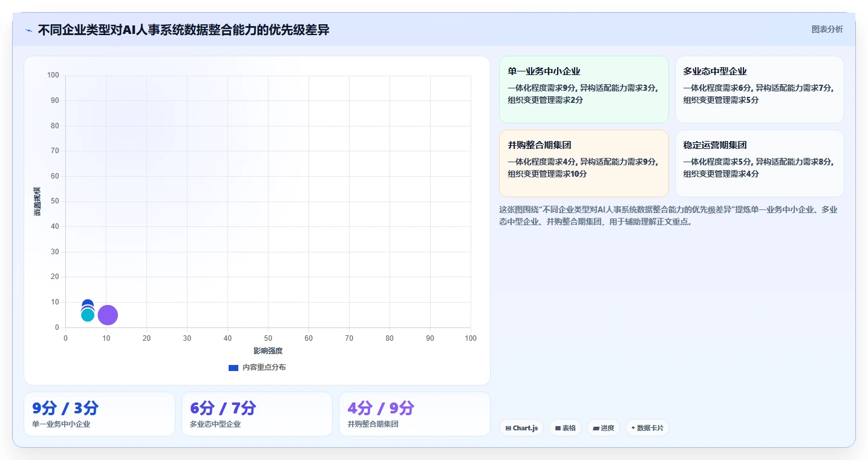This screenshot has height=460, width=868.
Task: Click the Chart.js tag chip
Action: pyautogui.click(x=521, y=428)
